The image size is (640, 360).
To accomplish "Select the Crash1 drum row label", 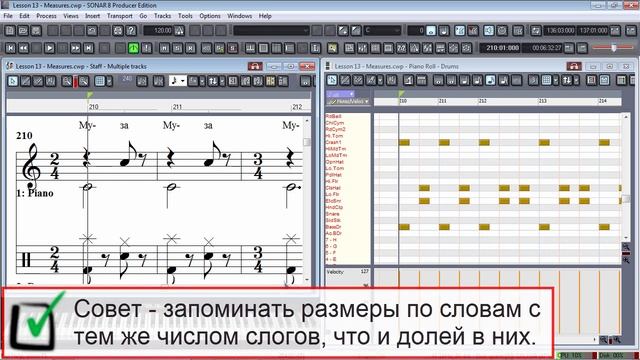I will (333, 142).
